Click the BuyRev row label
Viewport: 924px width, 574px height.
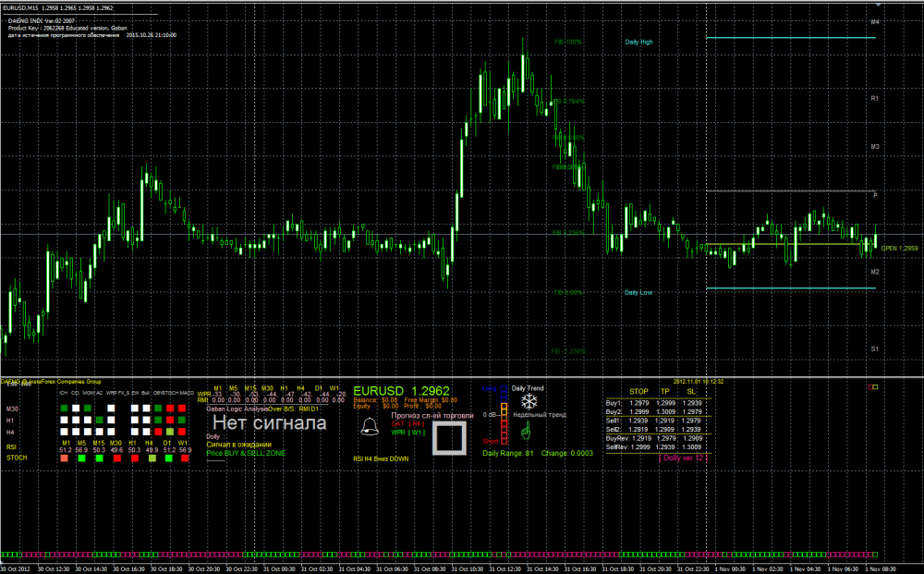(617, 438)
